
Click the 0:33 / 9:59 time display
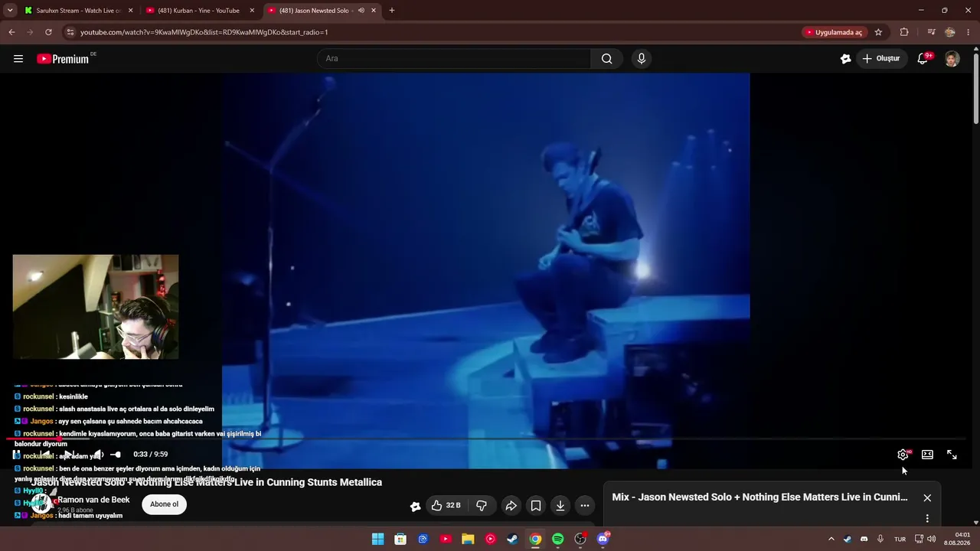[x=150, y=455]
